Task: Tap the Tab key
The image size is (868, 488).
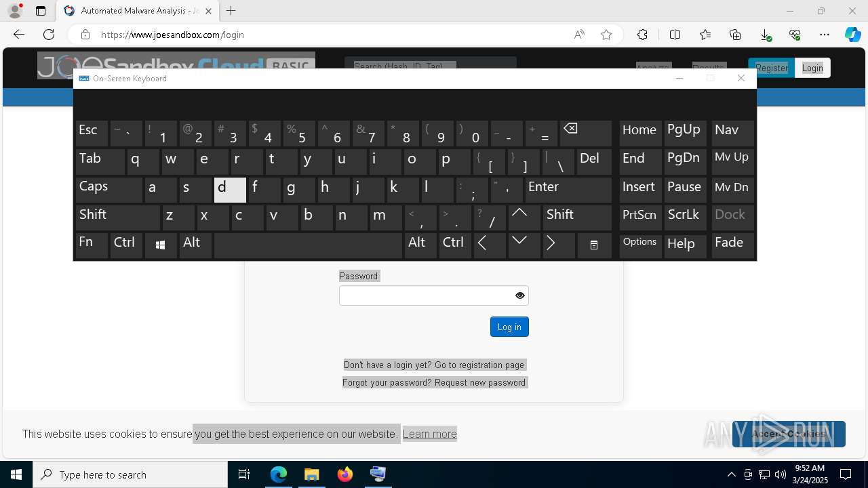Action: (100, 161)
